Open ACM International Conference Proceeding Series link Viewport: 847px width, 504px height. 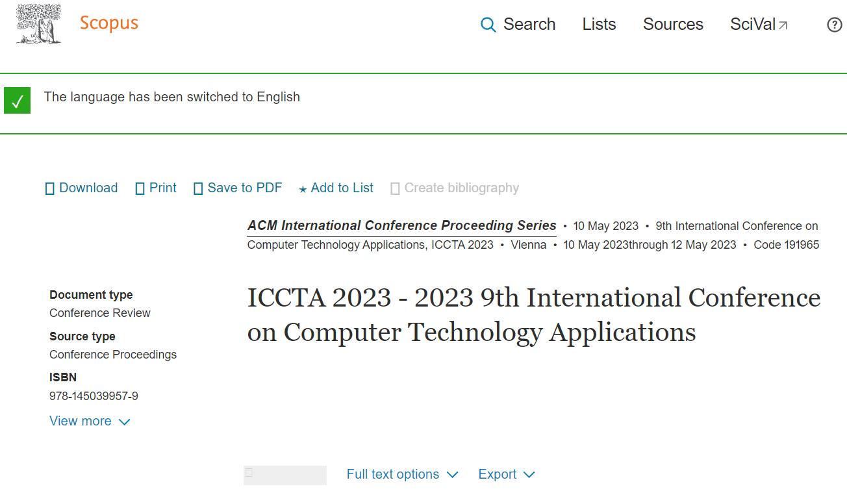(x=401, y=226)
